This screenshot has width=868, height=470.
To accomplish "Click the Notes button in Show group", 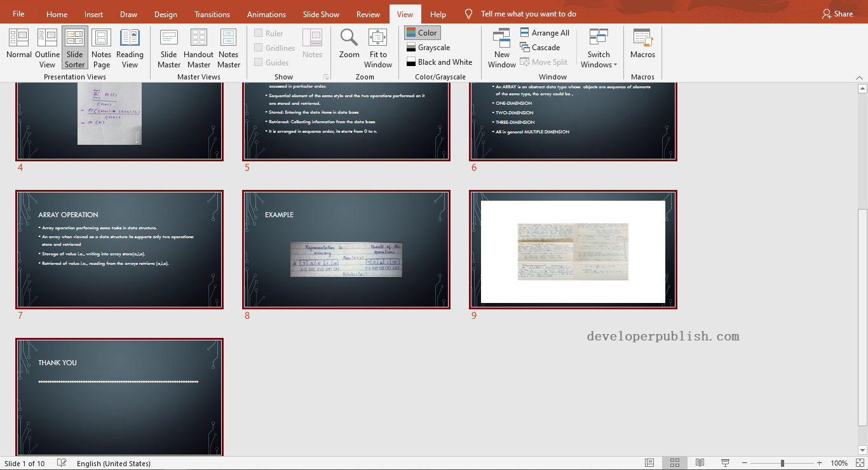I will (x=312, y=44).
